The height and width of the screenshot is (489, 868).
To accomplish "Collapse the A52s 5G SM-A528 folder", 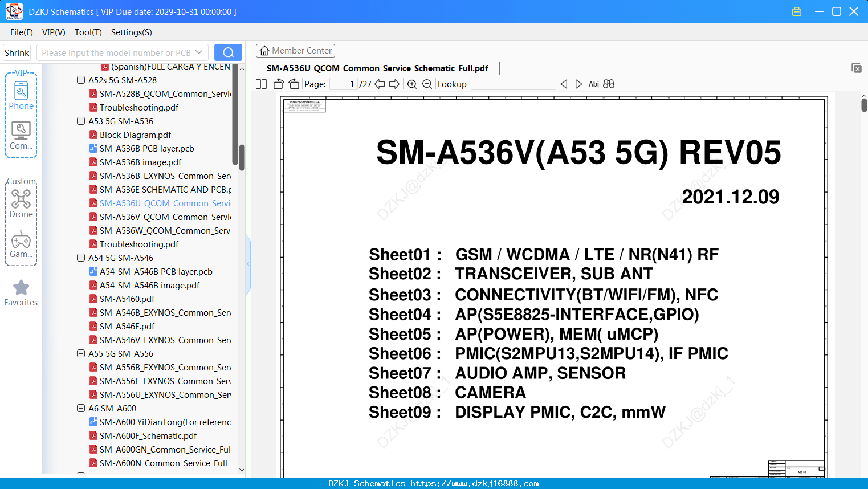I will 81,80.
